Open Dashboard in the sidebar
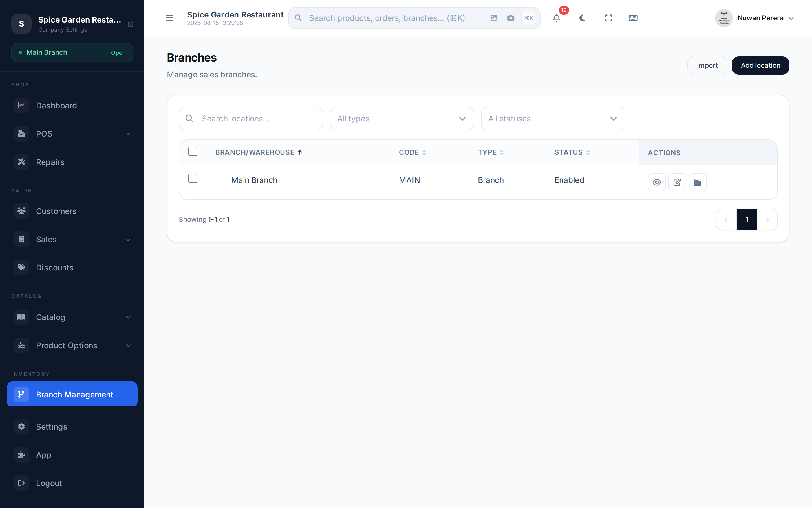Screen dimensions: 812x508 tap(72, 106)
